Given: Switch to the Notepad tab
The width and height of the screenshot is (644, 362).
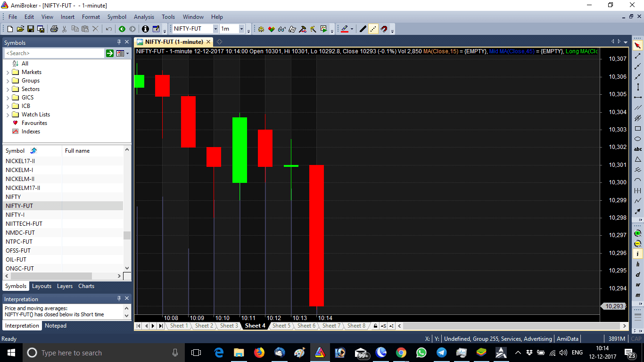Looking at the screenshot, I should point(56,326).
